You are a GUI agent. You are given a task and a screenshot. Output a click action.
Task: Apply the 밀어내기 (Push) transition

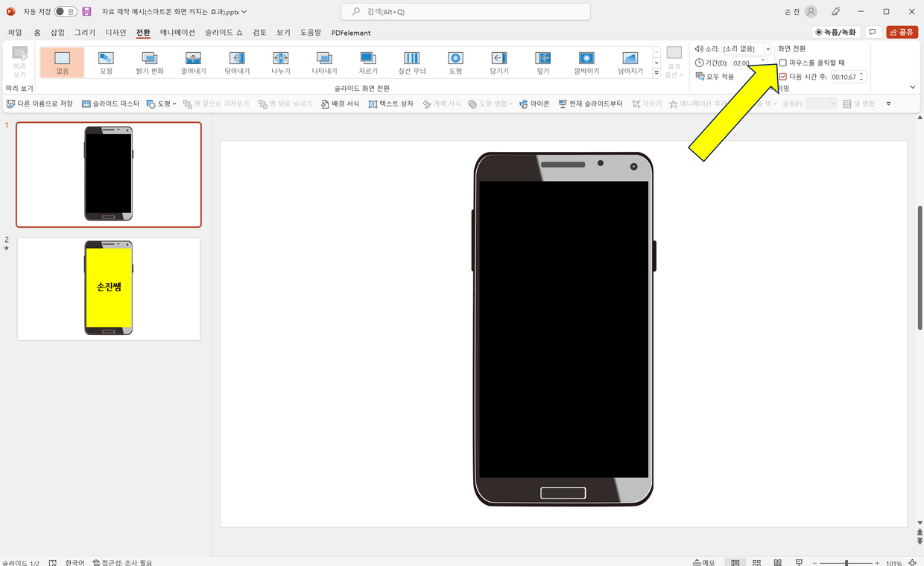click(x=193, y=62)
